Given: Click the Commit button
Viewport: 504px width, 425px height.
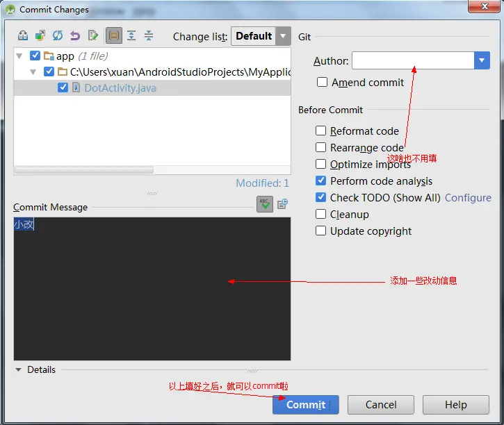Looking at the screenshot, I should [306, 405].
